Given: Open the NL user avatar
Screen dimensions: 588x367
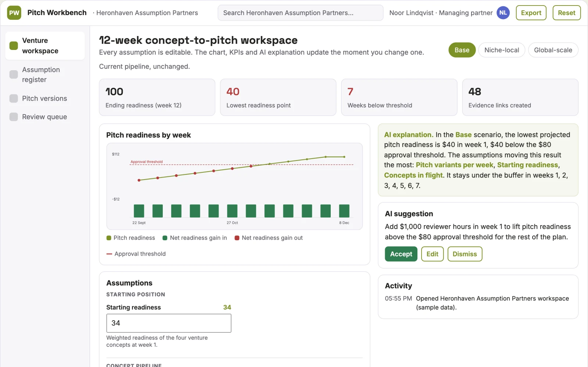Looking at the screenshot, I should (x=503, y=13).
